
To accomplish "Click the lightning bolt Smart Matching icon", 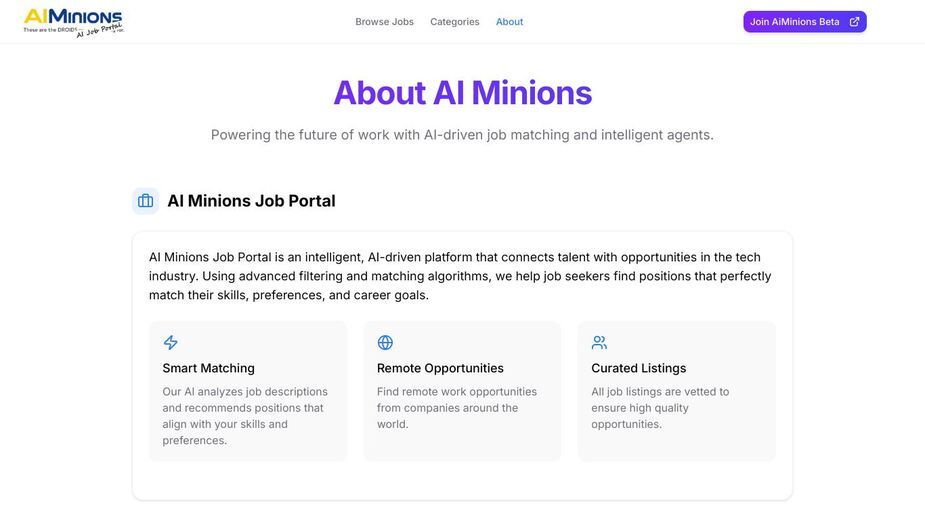I will (x=170, y=342).
